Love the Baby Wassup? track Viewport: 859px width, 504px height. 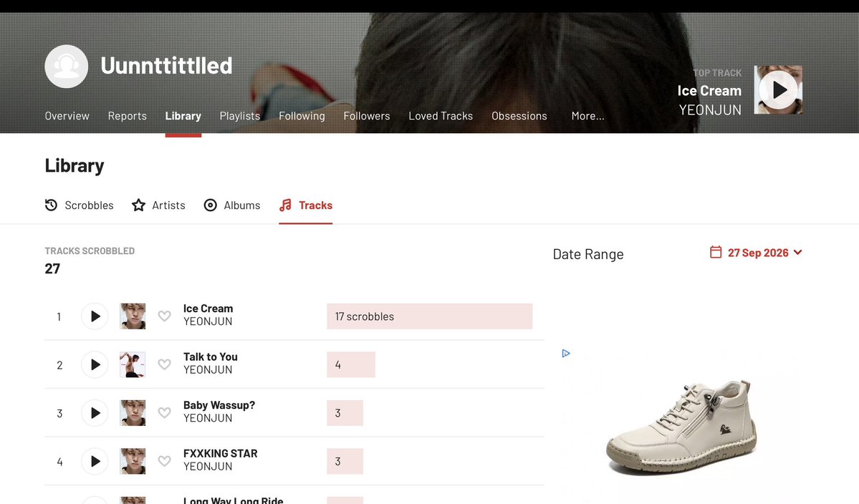point(164,413)
